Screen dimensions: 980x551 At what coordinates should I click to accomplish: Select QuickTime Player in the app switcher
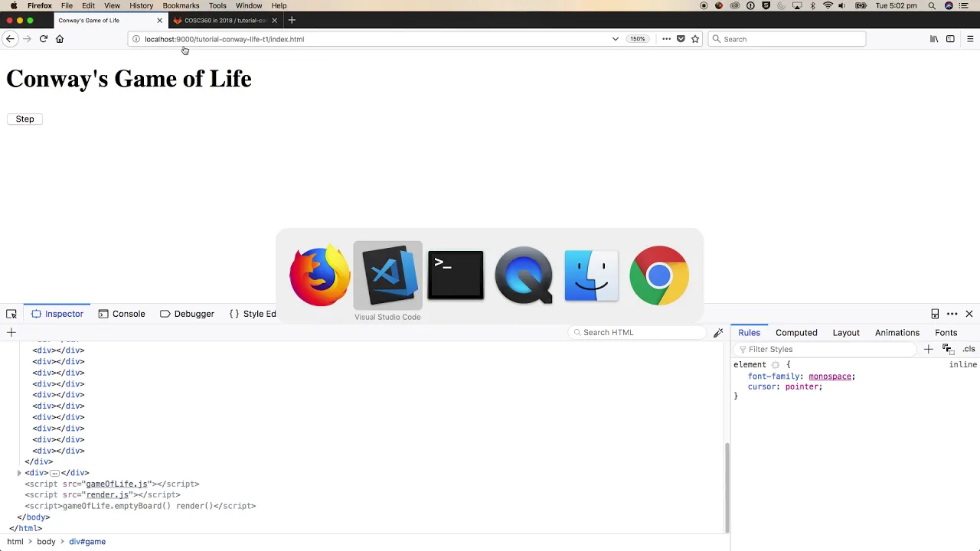coord(524,275)
